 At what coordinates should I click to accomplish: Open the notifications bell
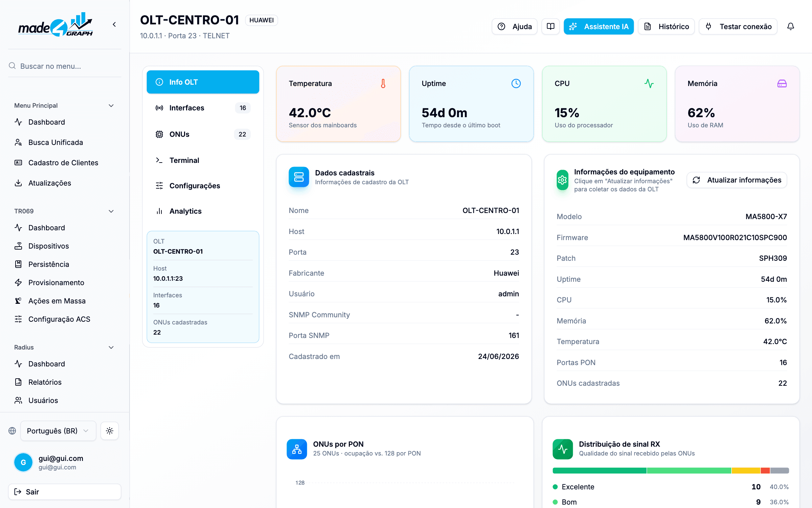pos(790,26)
